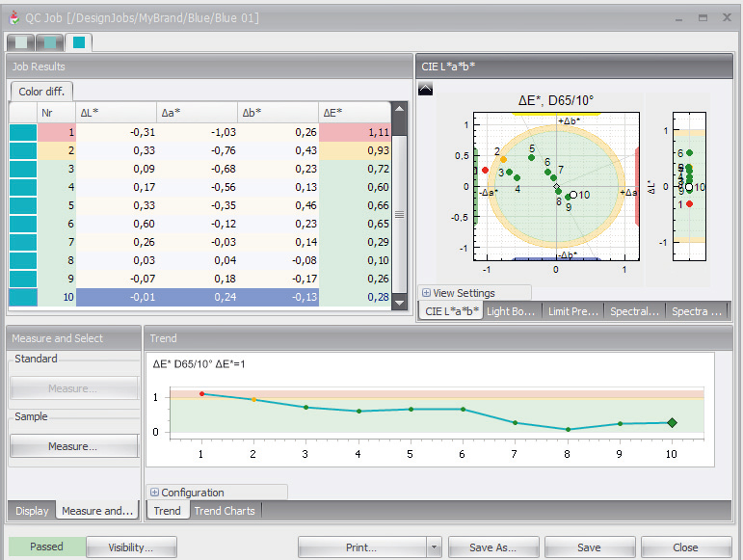Expand Configuration section
The width and height of the screenshot is (743, 560).
pos(154,493)
